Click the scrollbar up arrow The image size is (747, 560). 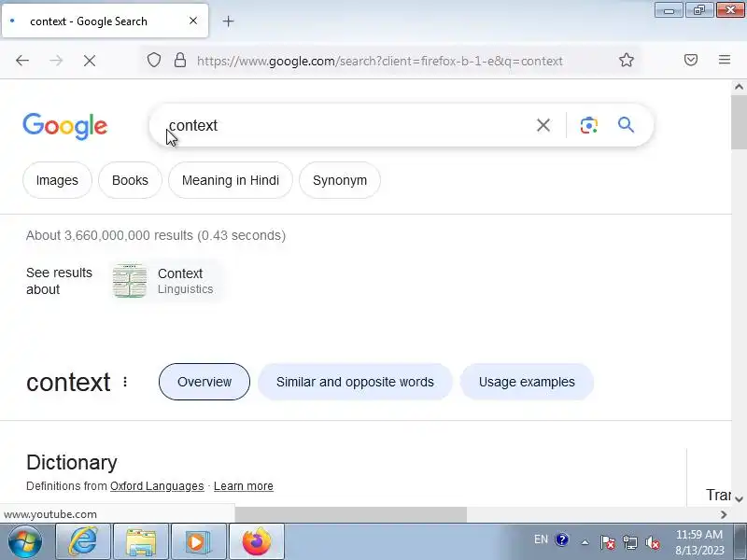[739, 87]
